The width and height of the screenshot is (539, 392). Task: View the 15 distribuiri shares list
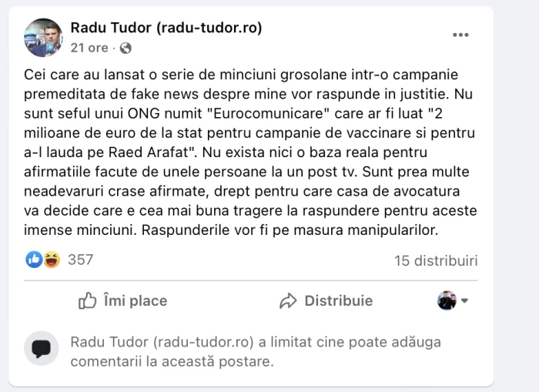(436, 260)
